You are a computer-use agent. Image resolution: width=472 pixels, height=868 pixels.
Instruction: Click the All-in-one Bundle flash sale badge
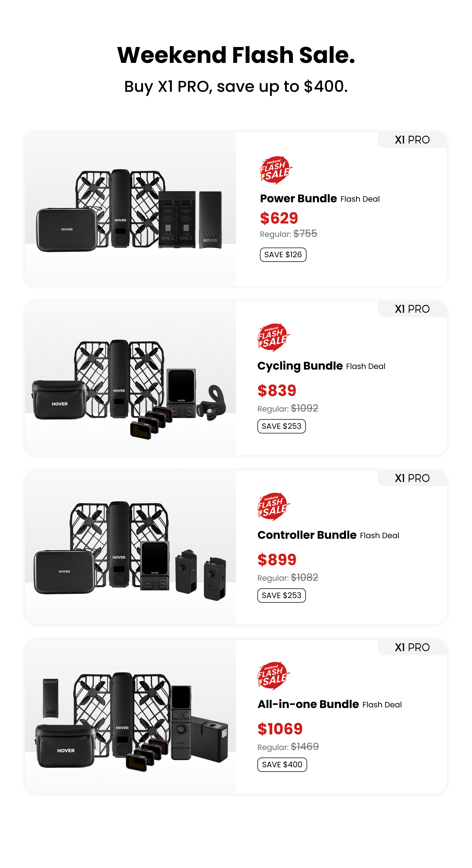click(x=274, y=676)
